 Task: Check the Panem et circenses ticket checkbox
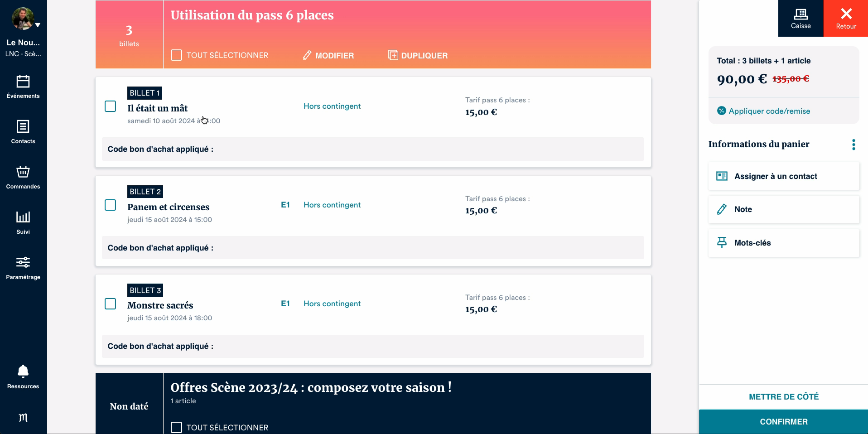click(111, 205)
